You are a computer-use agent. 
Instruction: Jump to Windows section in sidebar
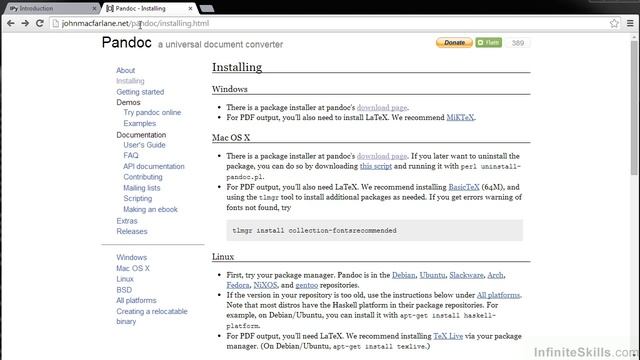point(131,258)
